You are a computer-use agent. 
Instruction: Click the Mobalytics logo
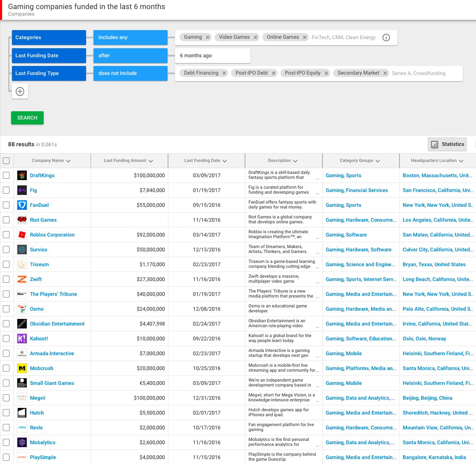click(22, 443)
